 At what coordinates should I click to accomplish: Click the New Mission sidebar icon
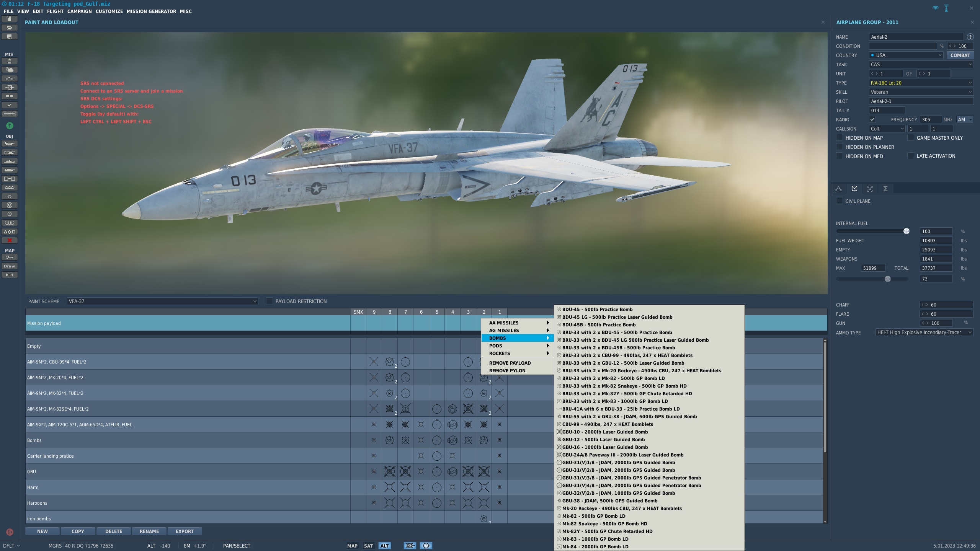(10, 19)
